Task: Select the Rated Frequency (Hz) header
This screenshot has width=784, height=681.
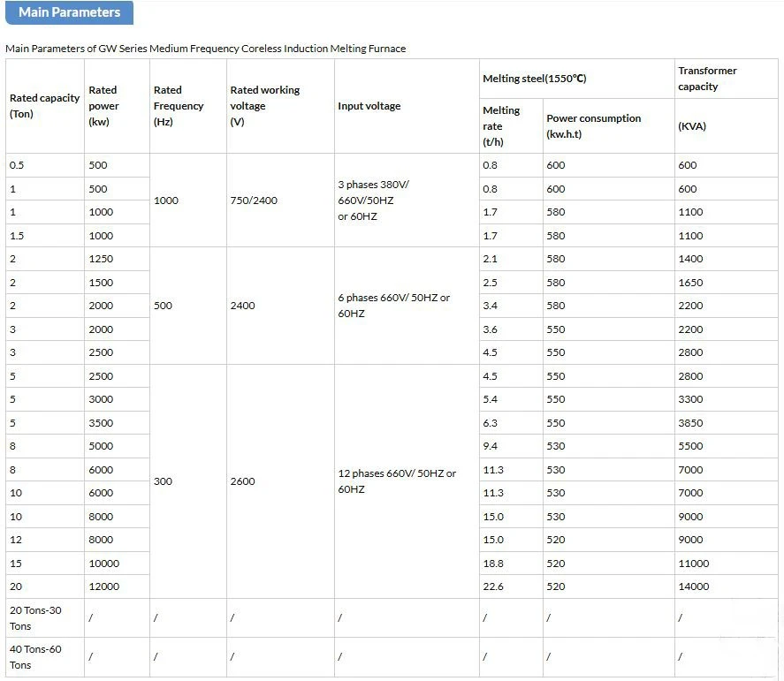Action: coord(188,106)
